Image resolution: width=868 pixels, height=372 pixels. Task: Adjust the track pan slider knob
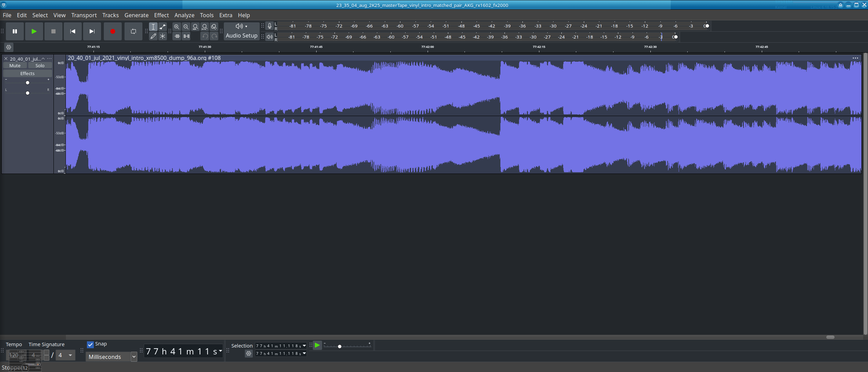(x=28, y=93)
